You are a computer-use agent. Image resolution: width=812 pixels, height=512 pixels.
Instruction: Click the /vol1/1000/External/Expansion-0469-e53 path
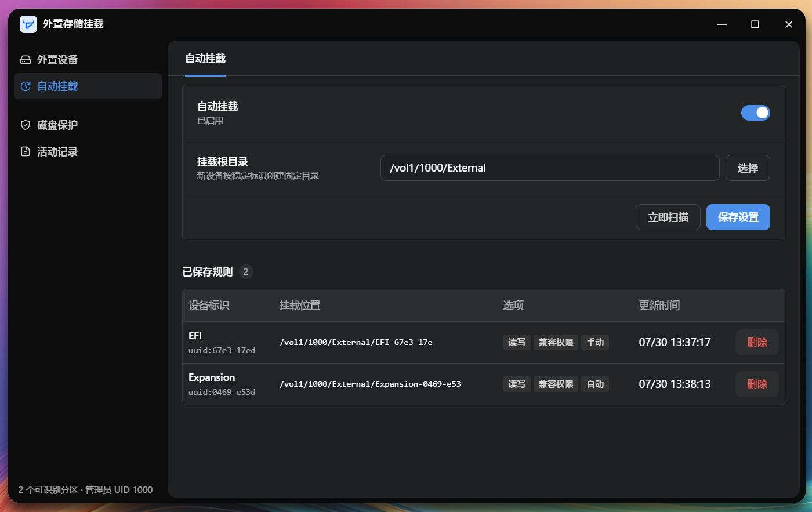(x=370, y=384)
